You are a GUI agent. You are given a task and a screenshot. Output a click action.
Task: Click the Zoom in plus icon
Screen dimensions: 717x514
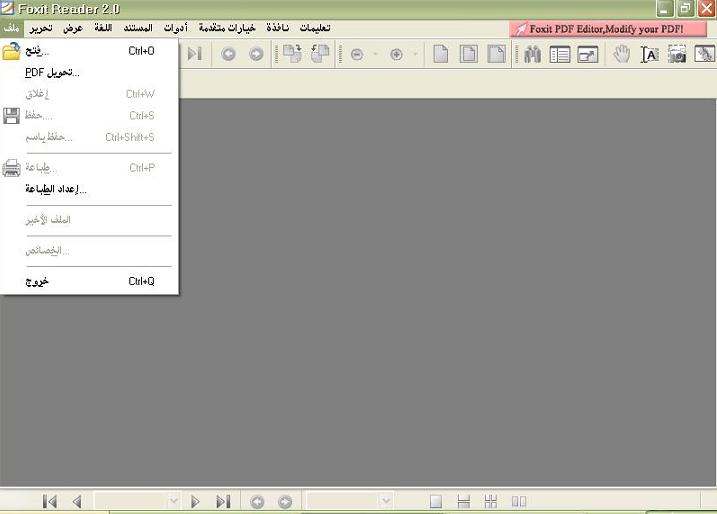[396, 54]
